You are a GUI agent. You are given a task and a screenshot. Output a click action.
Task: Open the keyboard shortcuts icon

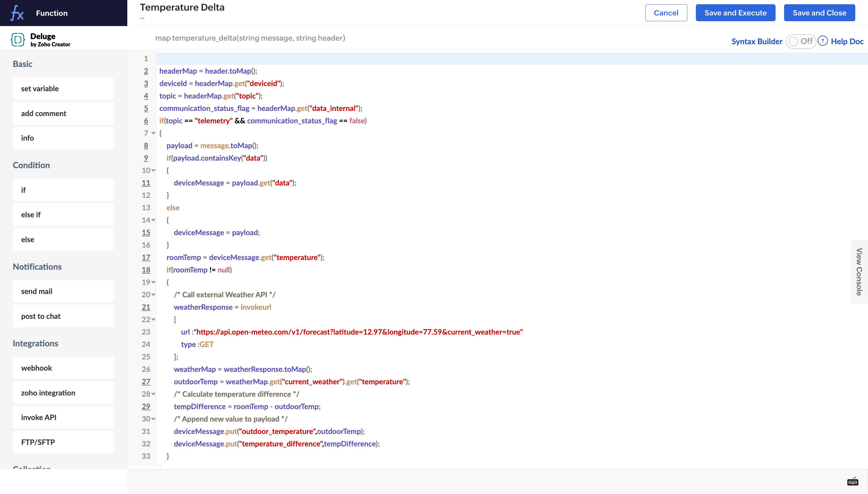click(x=853, y=482)
